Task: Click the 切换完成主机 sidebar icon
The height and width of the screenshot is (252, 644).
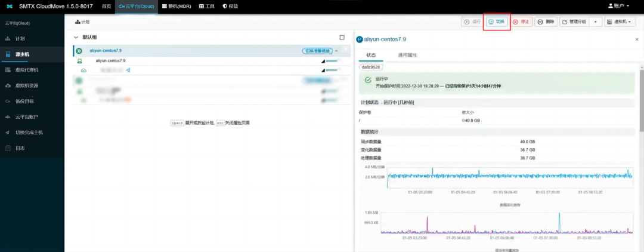Action: (8, 133)
